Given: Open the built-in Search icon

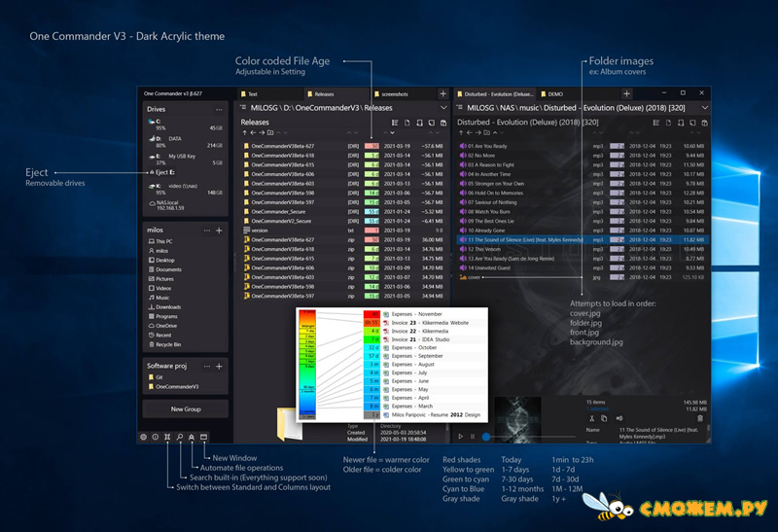Looking at the screenshot, I should (x=180, y=437).
